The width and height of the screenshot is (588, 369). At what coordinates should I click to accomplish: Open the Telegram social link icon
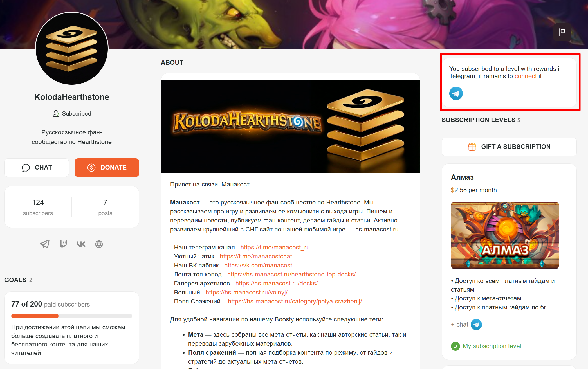(x=45, y=244)
